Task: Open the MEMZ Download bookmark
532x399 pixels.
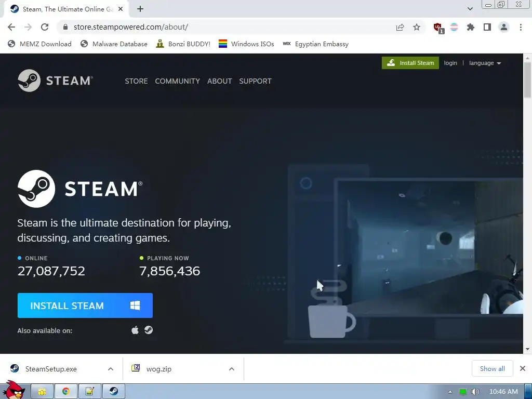Action: (39, 44)
